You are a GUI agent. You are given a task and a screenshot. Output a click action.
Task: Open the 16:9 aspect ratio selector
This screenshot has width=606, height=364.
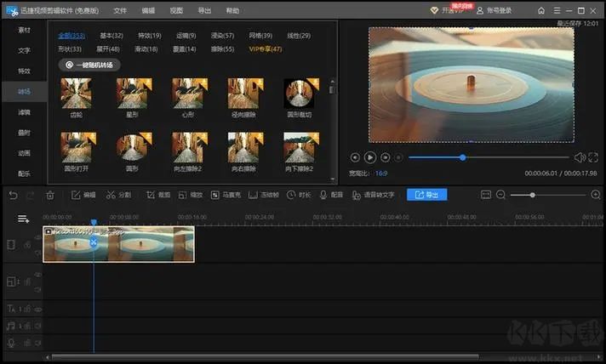click(380, 173)
